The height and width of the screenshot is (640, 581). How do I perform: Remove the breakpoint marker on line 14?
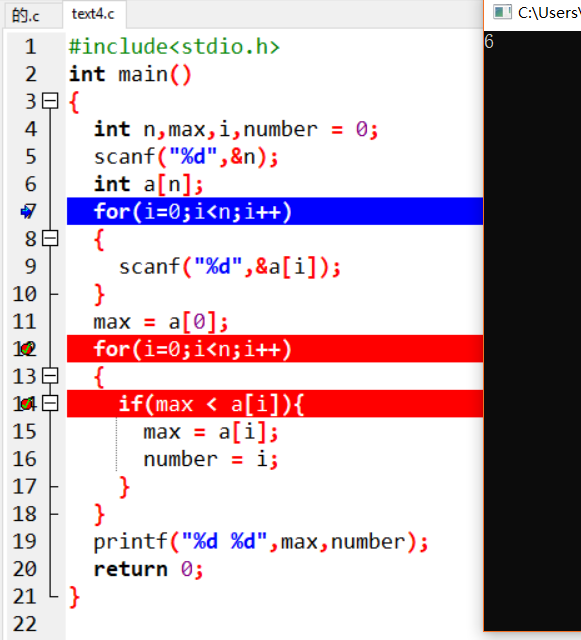tap(27, 403)
